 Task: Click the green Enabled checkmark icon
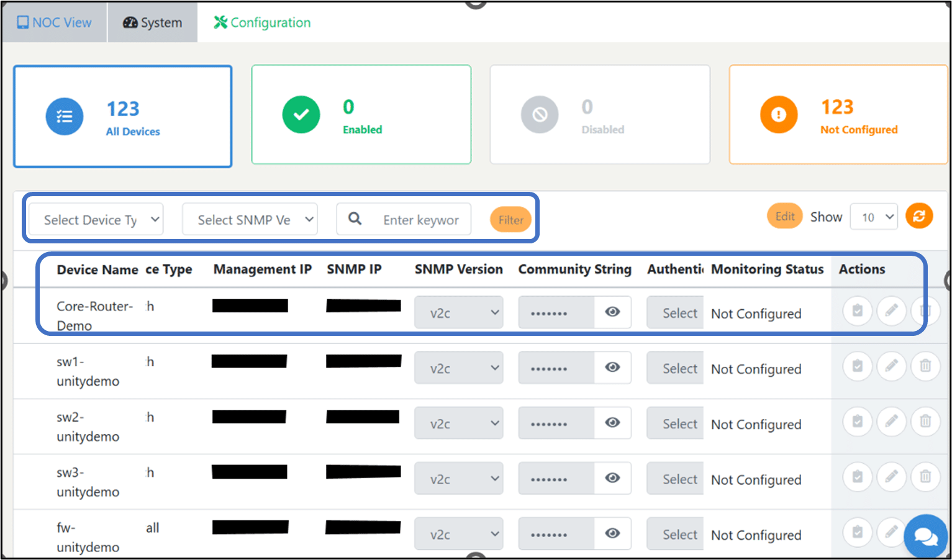[x=301, y=115]
